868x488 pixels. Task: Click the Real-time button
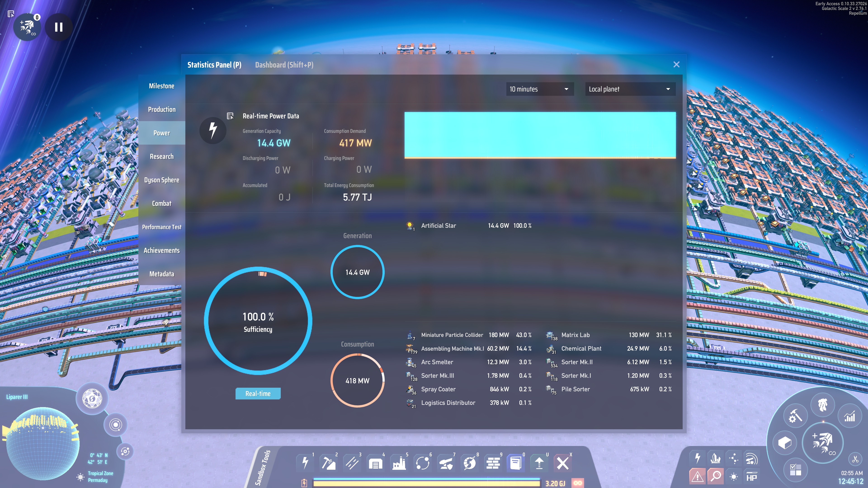pyautogui.click(x=258, y=393)
